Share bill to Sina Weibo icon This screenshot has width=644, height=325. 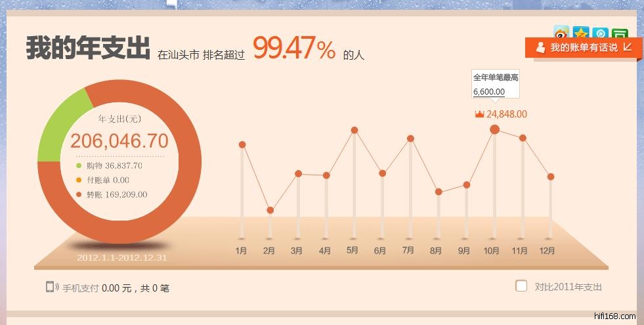coord(562,33)
